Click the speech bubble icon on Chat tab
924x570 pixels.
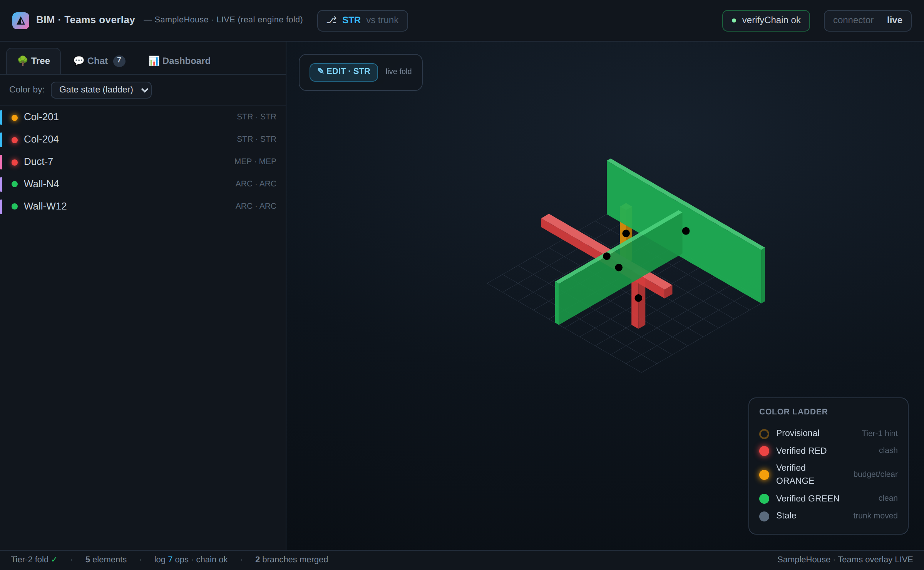(x=79, y=61)
